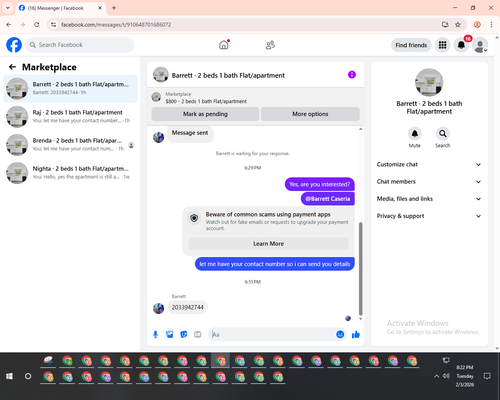
Task: Open the Chrome three-dot menu
Action: (491, 25)
